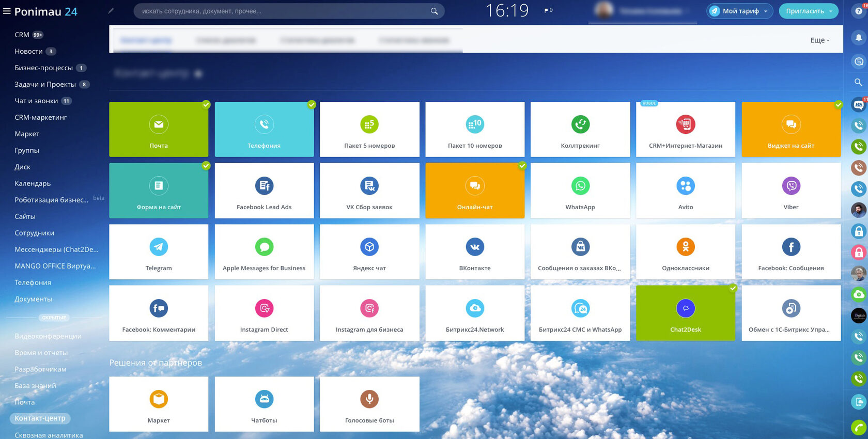Click the green call button in sidebar
The width and height of the screenshot is (868, 439).
[x=859, y=428]
